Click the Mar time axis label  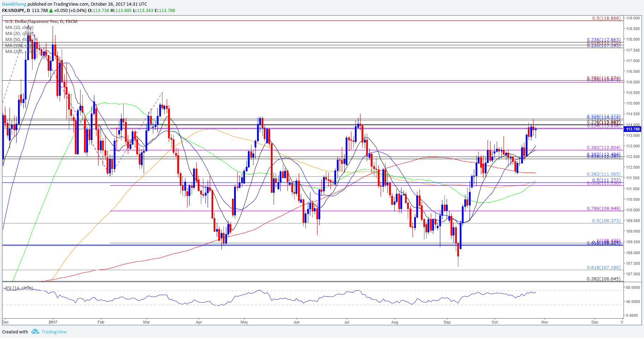pos(147,322)
